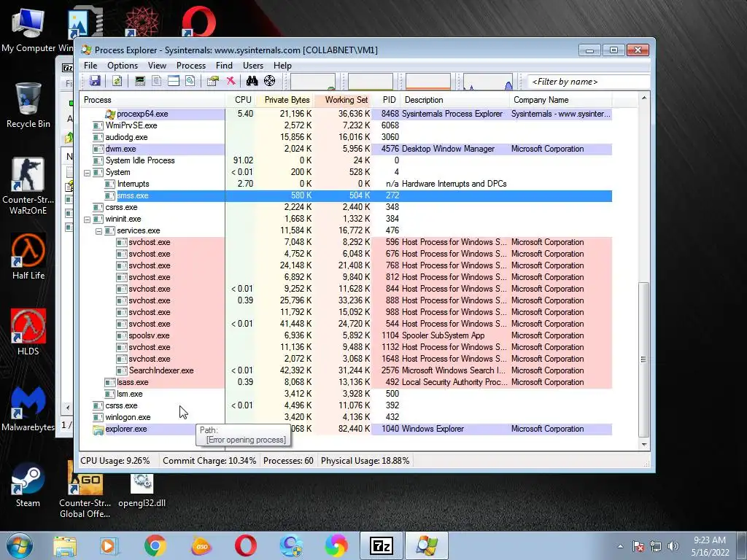Click the crosshair Find Window's Process icon
Viewport: 747px width, 560px height.
coord(270,81)
